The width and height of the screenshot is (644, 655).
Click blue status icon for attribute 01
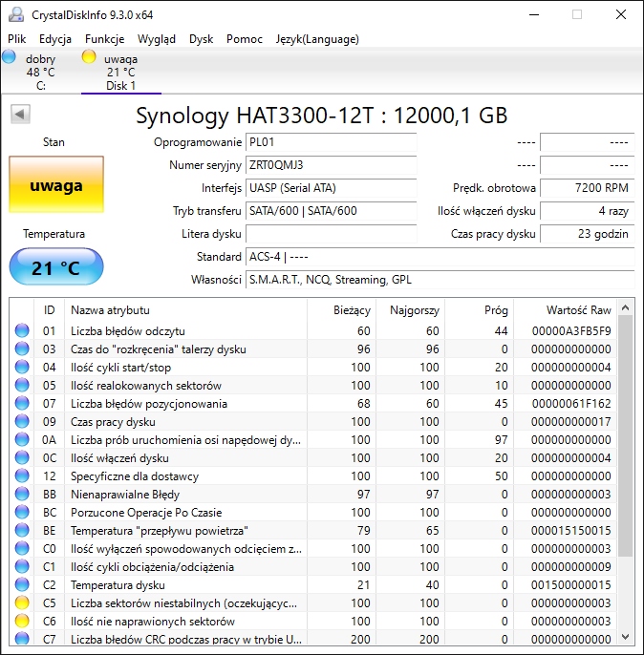point(22,330)
